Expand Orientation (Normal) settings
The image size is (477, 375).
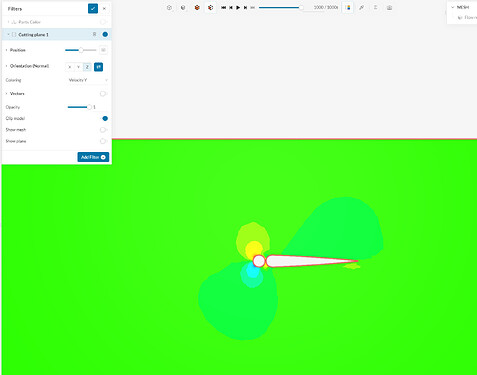click(x=6, y=66)
